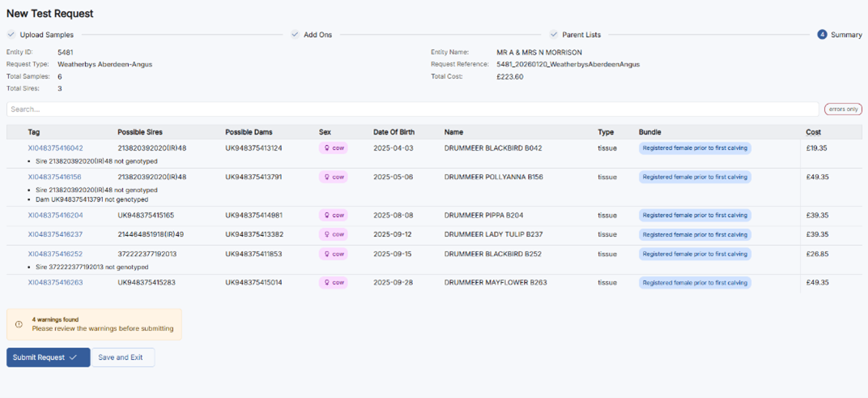The image size is (868, 398).
Task: Click sire 214464851918(IR)49
Action: tap(151, 234)
